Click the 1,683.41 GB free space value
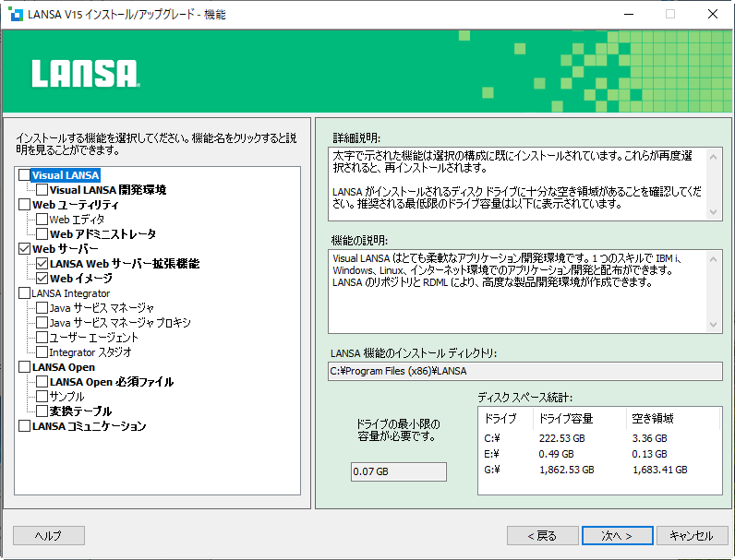 point(659,470)
